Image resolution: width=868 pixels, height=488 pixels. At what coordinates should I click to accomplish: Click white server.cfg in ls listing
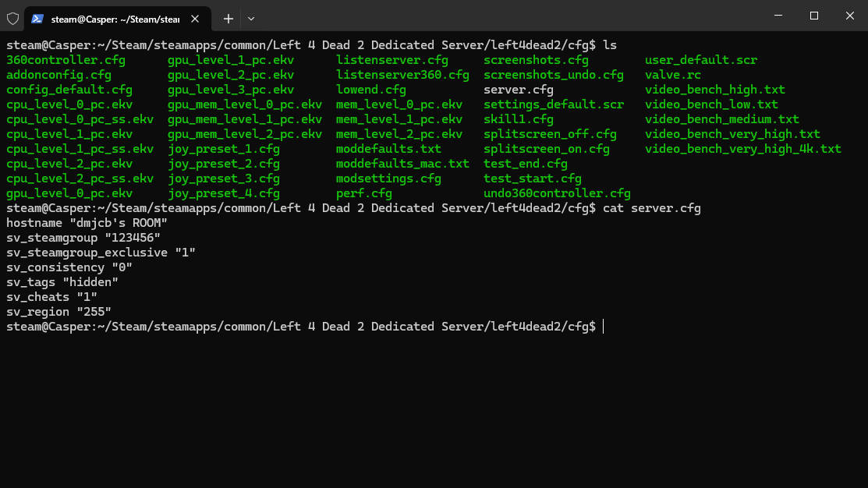click(x=518, y=90)
